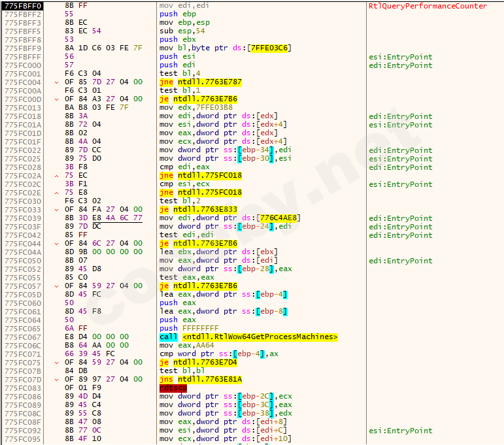Click the upward jump arrow at 775FC02A
Image resolution: width=504 pixels, height=445 pixels.
[57, 176]
